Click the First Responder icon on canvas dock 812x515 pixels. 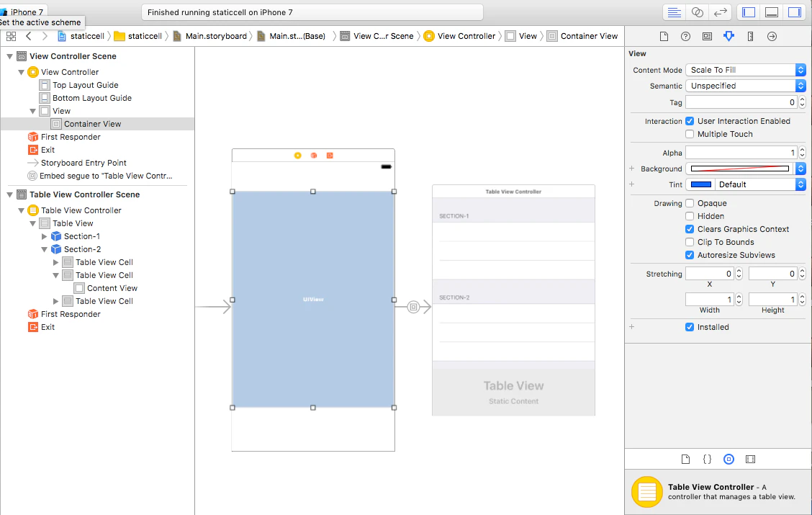[314, 156]
